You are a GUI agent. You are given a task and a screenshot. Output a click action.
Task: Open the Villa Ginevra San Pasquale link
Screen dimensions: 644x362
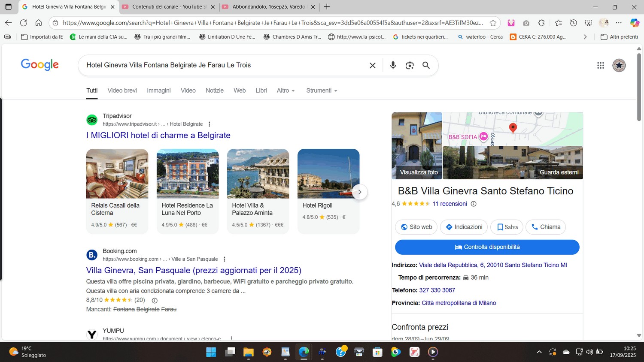click(194, 270)
